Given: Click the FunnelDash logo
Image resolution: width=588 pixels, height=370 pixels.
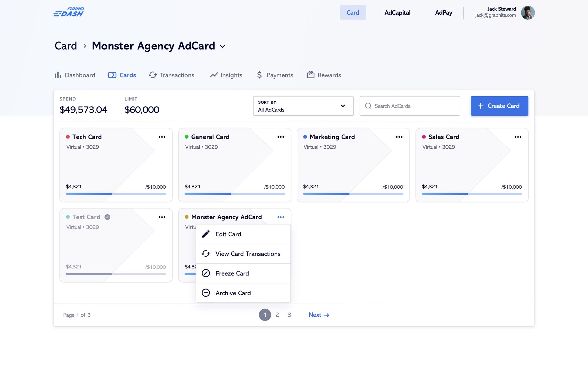Looking at the screenshot, I should pos(69,12).
